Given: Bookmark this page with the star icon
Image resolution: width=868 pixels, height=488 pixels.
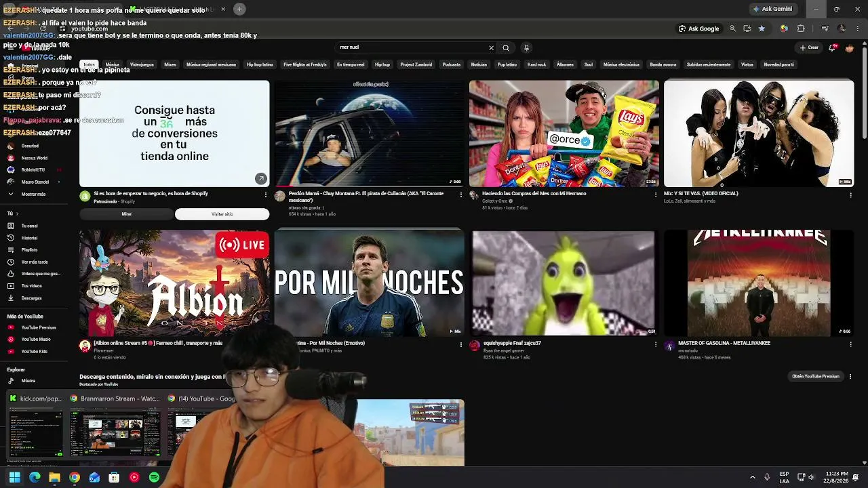Looking at the screenshot, I should click(x=762, y=28).
